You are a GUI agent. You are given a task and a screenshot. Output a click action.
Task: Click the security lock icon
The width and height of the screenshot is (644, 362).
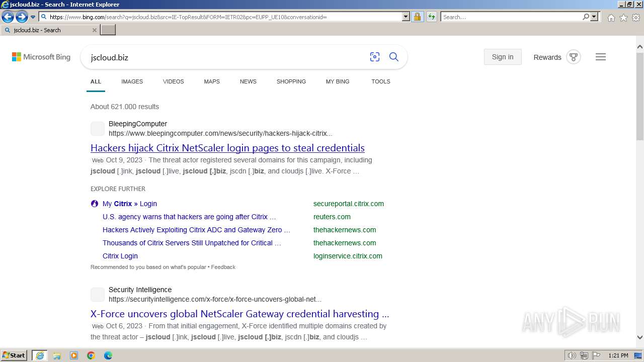(417, 17)
